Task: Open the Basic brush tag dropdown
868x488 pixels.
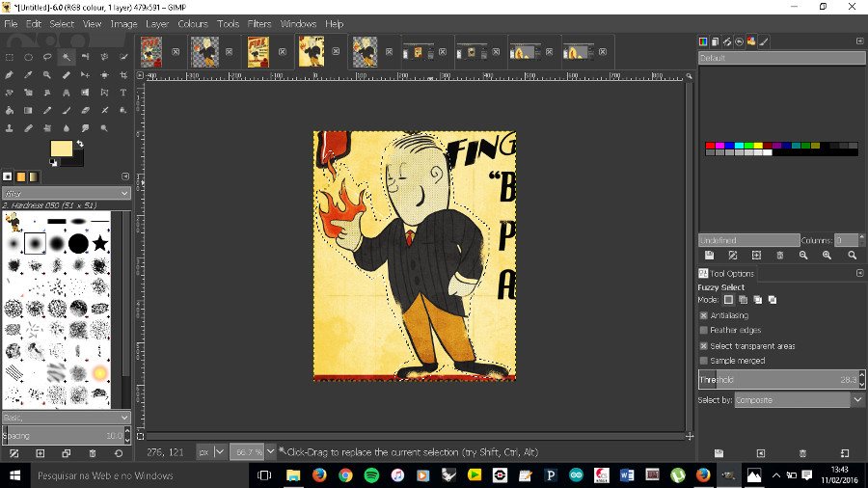Action: click(124, 418)
